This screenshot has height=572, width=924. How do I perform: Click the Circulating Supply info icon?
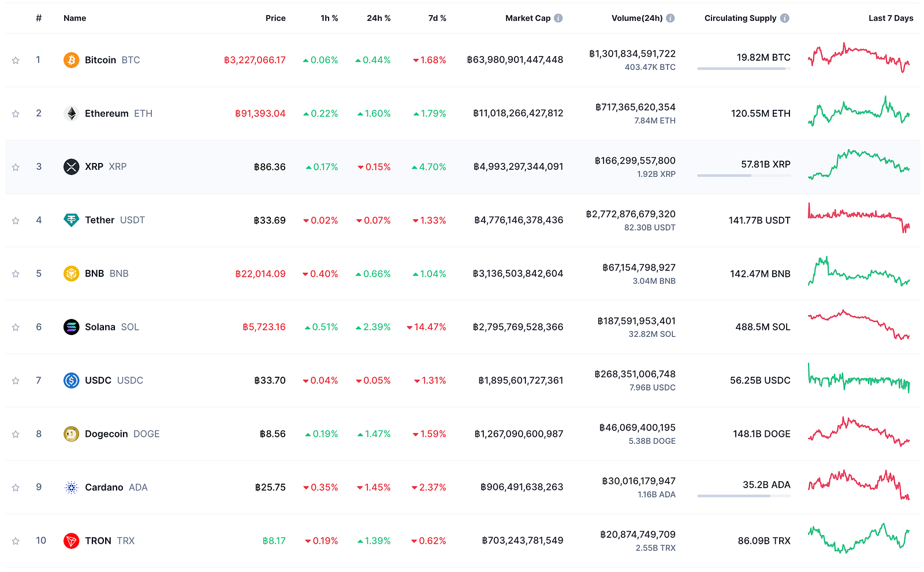tap(785, 18)
